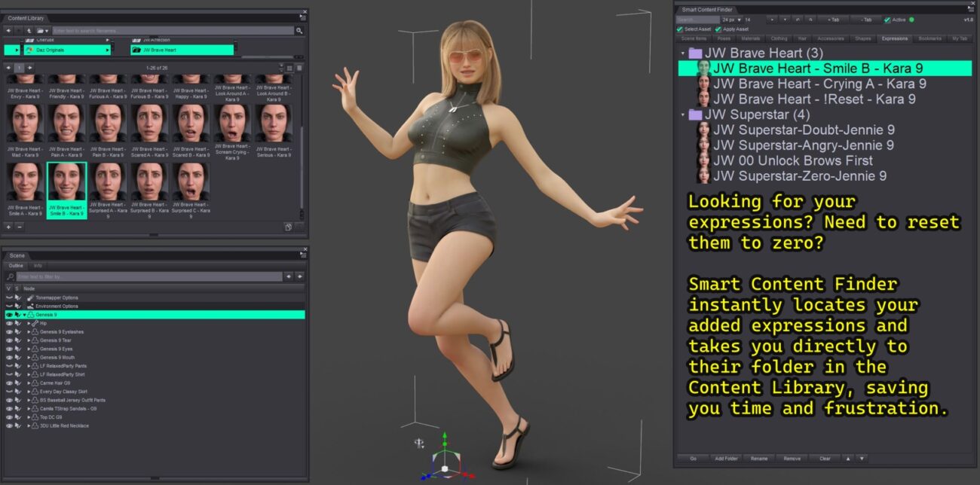Switch Content Library to list view icon
This screenshot has height=485, width=980.
(299, 68)
